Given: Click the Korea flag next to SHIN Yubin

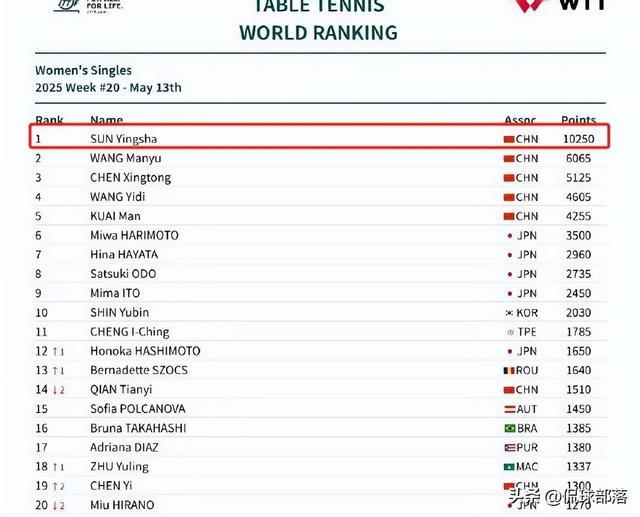Looking at the screenshot, I should click(x=509, y=312).
